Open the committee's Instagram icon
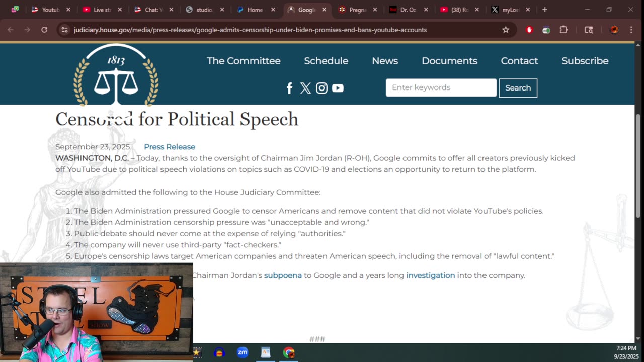This screenshot has width=644, height=362. coord(321,88)
